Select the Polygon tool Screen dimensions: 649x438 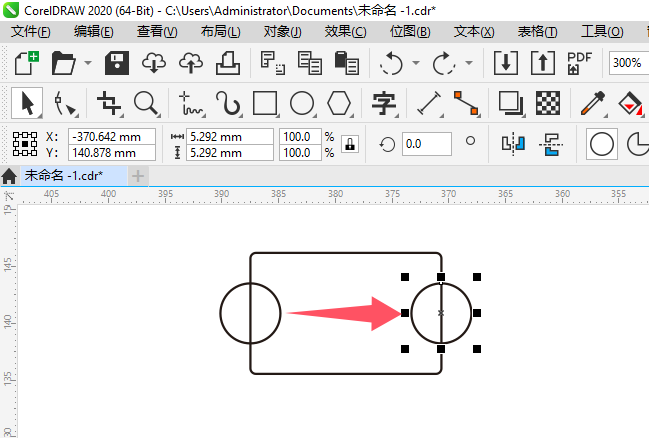[339, 103]
